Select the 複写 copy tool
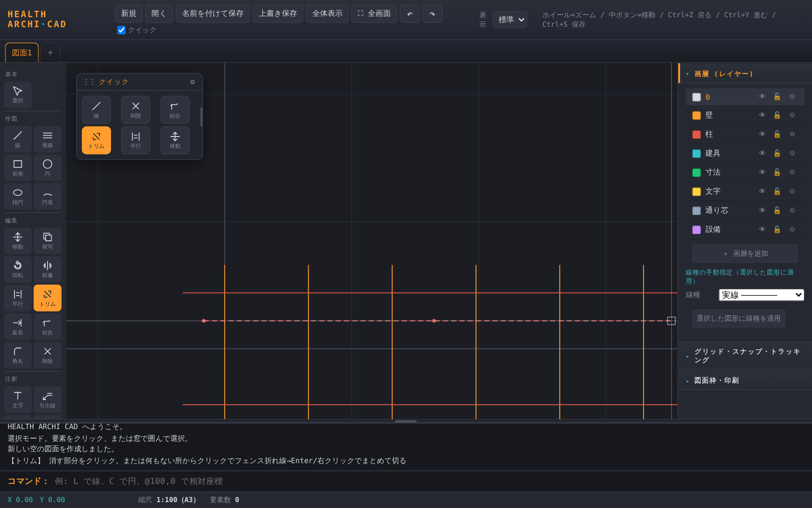This screenshot has width=812, height=508. point(48,240)
